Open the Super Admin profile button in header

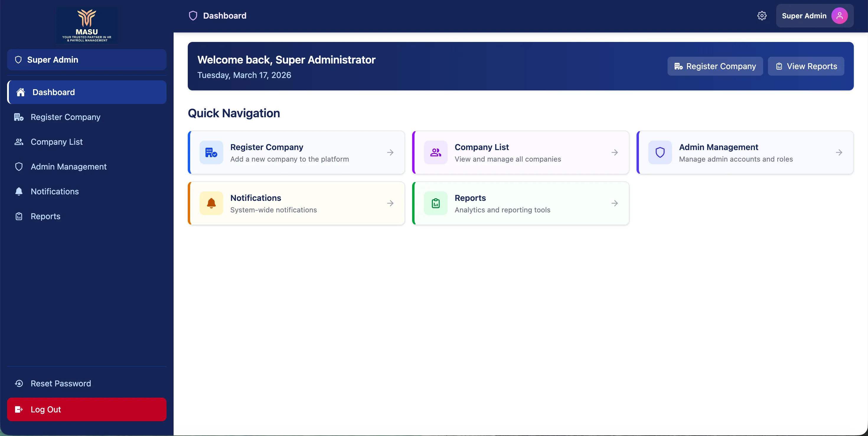click(815, 16)
